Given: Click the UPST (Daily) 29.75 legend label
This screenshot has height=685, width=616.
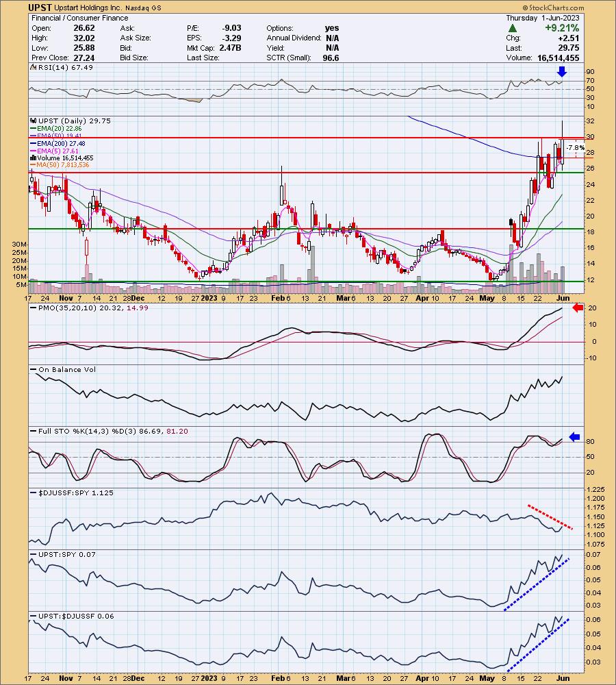Looking at the screenshot, I should coord(74,121).
